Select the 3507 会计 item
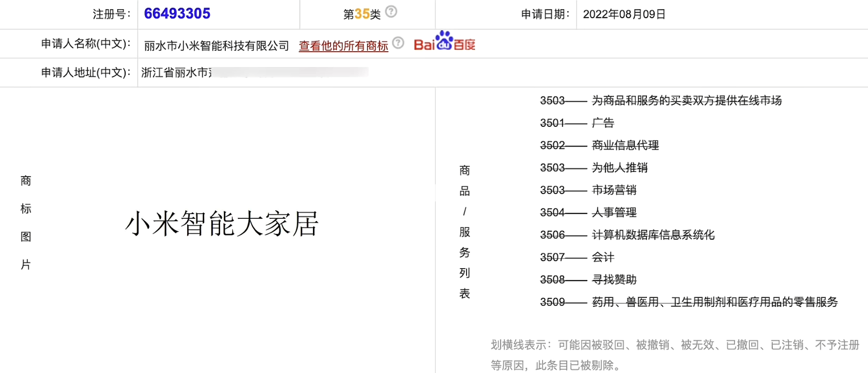This screenshot has width=868, height=373. click(577, 258)
